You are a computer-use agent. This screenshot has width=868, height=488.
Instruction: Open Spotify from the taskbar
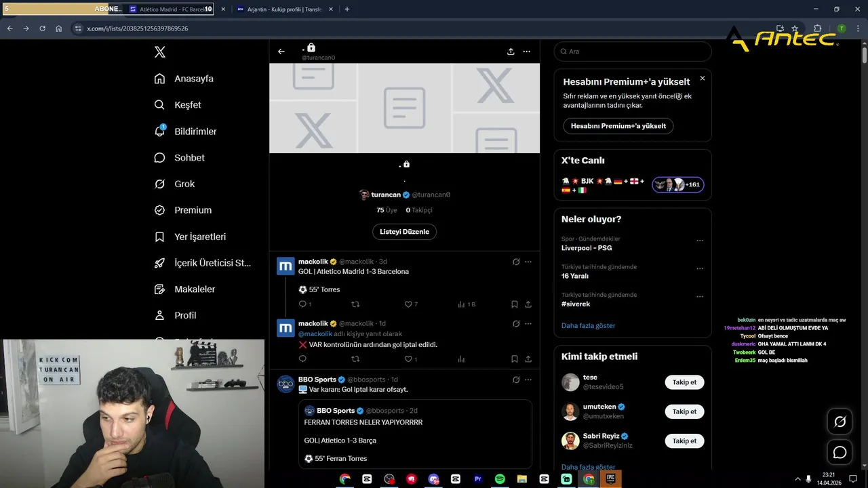pos(500,479)
